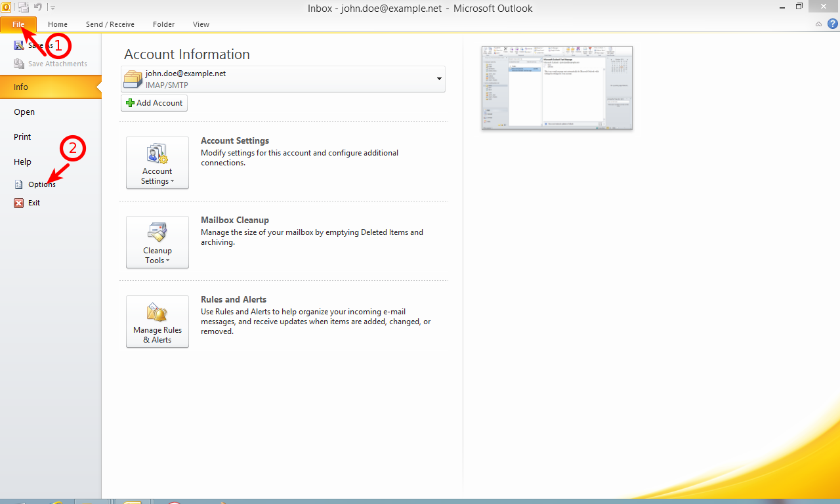Click the Mailbox Cleanup heading text
Screen dimensions: 840x504
tap(235, 220)
